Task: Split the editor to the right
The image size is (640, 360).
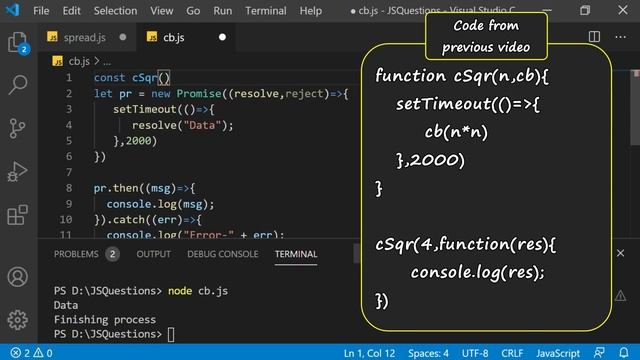Action: 594,37
